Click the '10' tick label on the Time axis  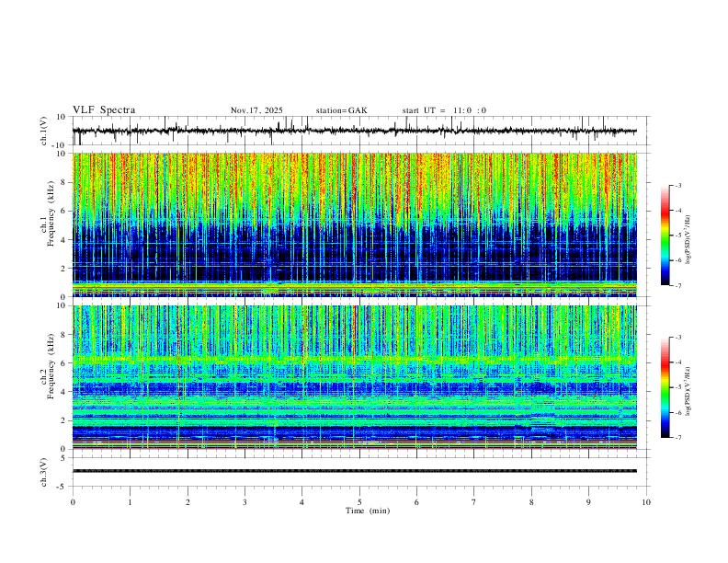tap(646, 502)
